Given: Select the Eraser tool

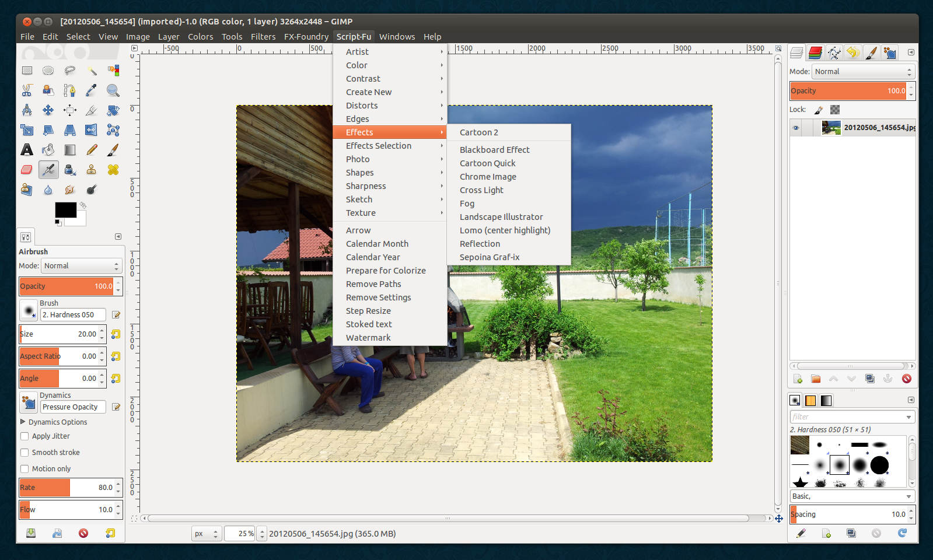Looking at the screenshot, I should pyautogui.click(x=27, y=170).
